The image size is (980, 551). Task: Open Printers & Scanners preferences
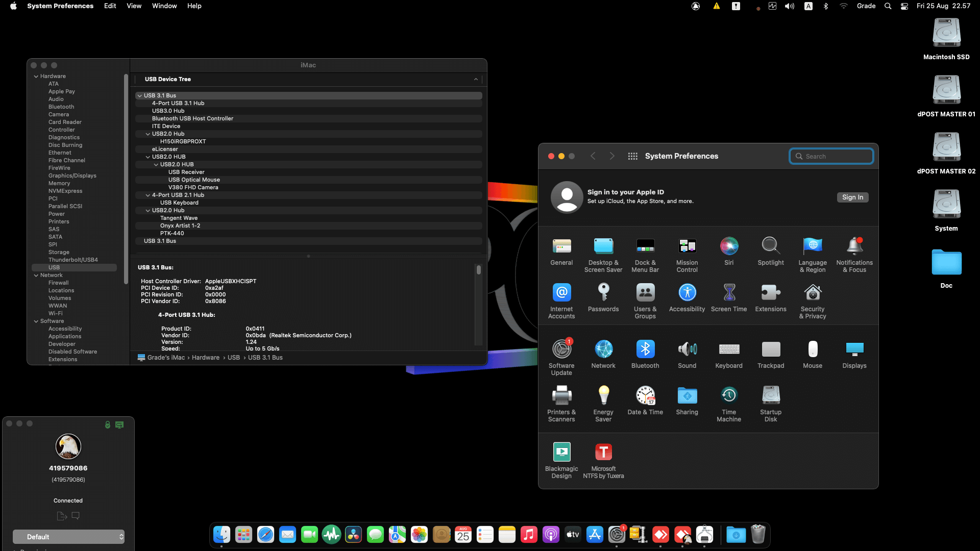tap(561, 404)
